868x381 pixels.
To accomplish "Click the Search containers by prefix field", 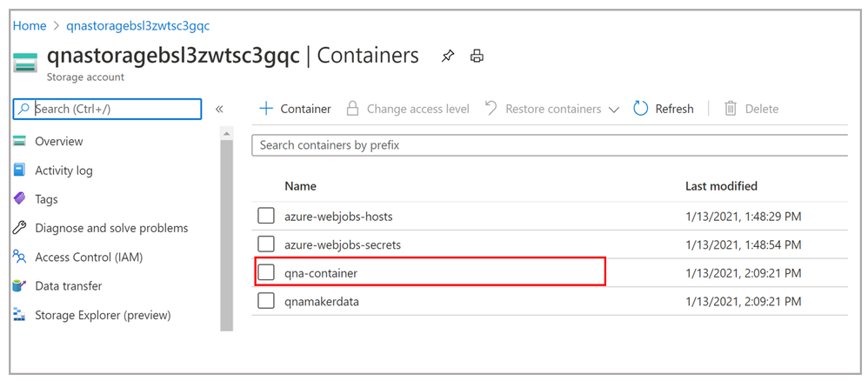I will [548, 145].
